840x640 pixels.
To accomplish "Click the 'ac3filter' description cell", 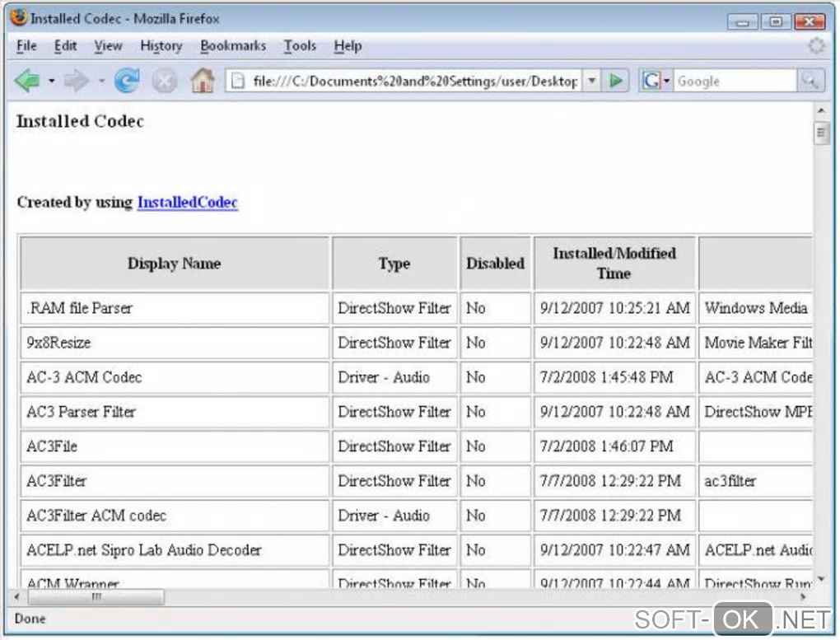I will click(756, 481).
